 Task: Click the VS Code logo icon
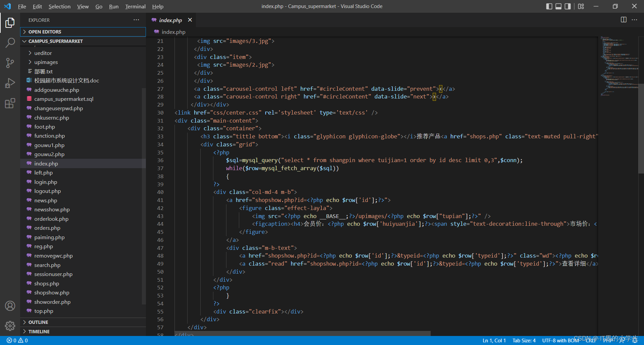pyautogui.click(x=7, y=6)
